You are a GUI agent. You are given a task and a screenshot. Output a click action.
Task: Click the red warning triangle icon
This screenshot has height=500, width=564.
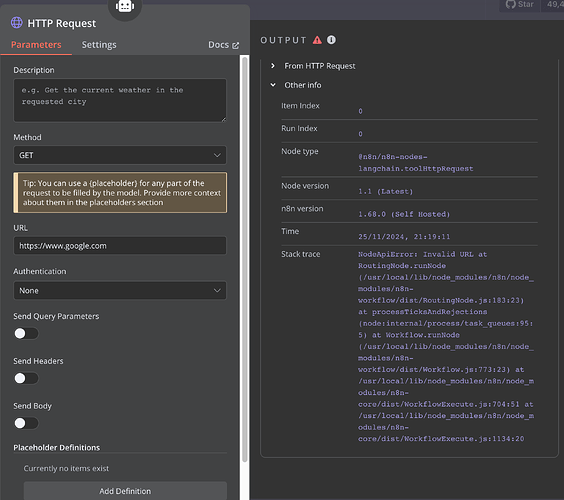click(x=317, y=40)
